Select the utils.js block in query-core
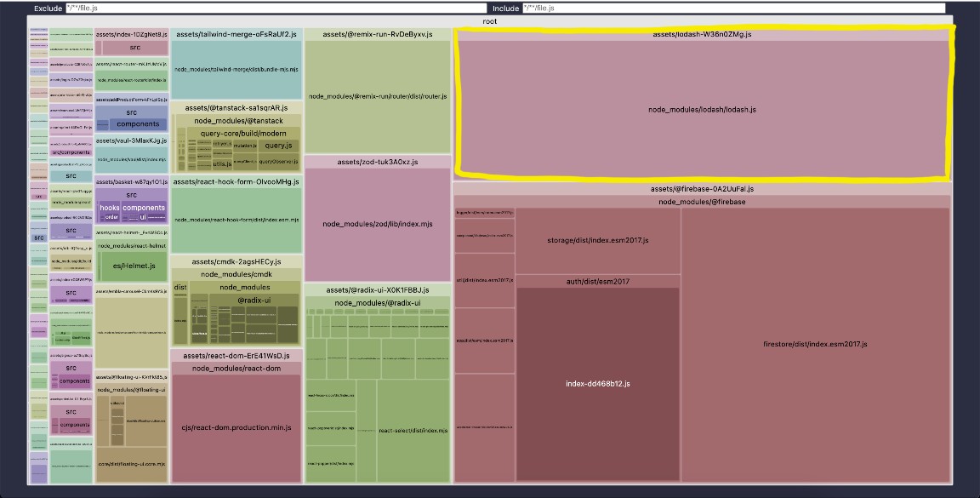 (x=222, y=164)
